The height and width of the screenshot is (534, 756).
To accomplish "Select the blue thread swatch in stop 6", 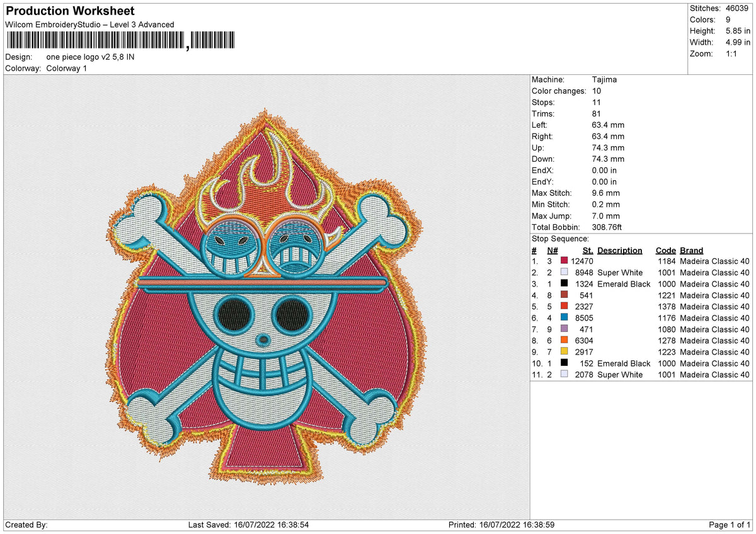I will coord(564,318).
